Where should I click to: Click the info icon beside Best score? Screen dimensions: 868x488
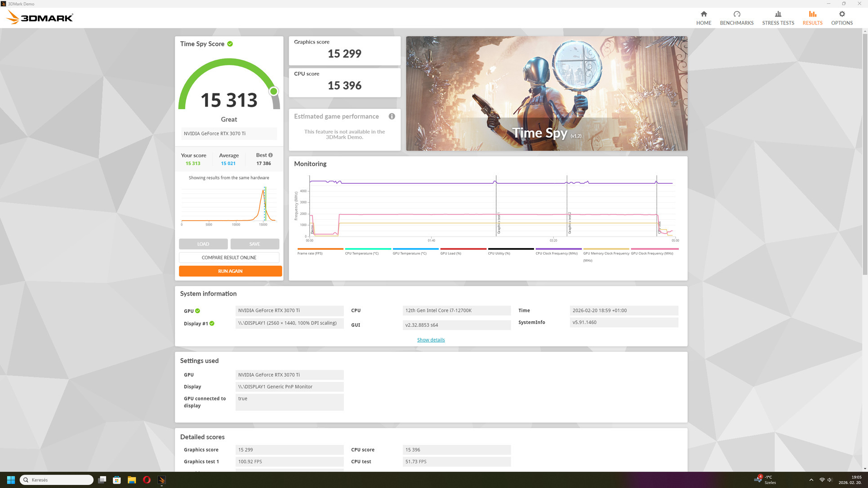pyautogui.click(x=271, y=155)
